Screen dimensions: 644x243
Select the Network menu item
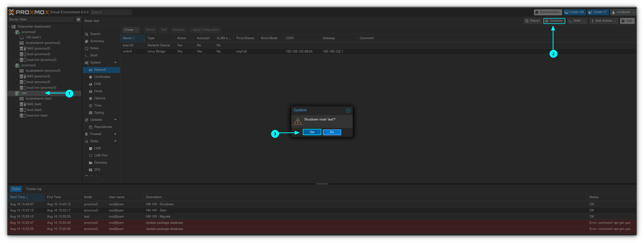tap(101, 70)
